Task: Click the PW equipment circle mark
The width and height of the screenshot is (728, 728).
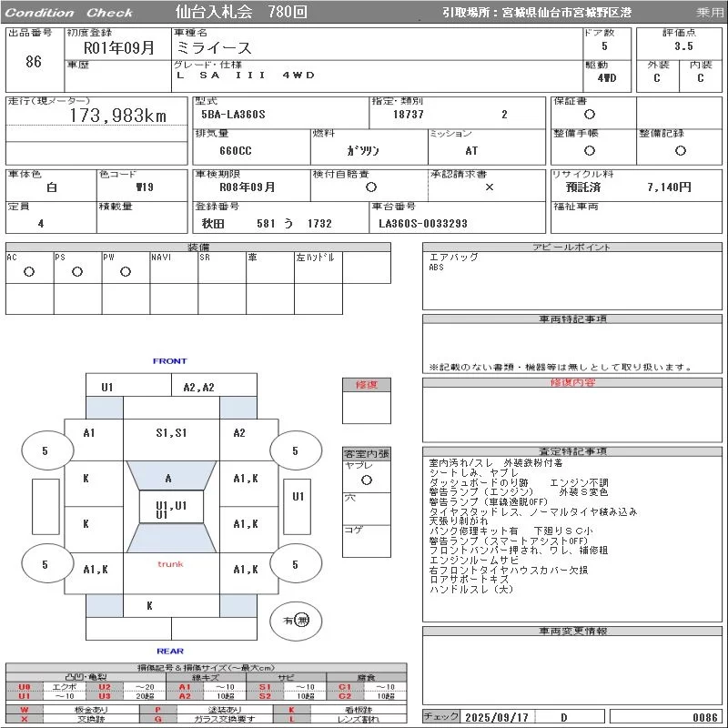Action: point(126,271)
